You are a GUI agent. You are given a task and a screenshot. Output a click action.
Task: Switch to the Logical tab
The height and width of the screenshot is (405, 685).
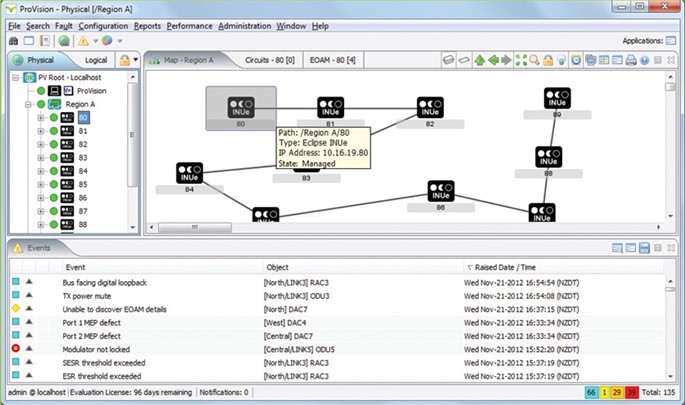[96, 60]
